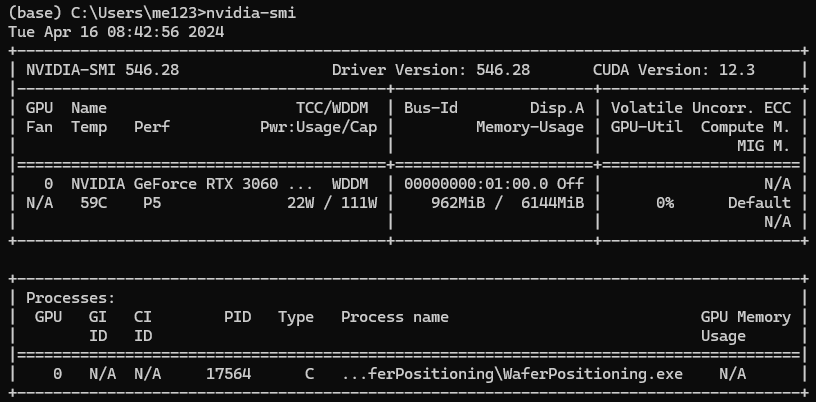This screenshot has width=816, height=402.
Task: Click the GPU name NVIDIA GeForce RTX 3060
Action: [x=174, y=184]
